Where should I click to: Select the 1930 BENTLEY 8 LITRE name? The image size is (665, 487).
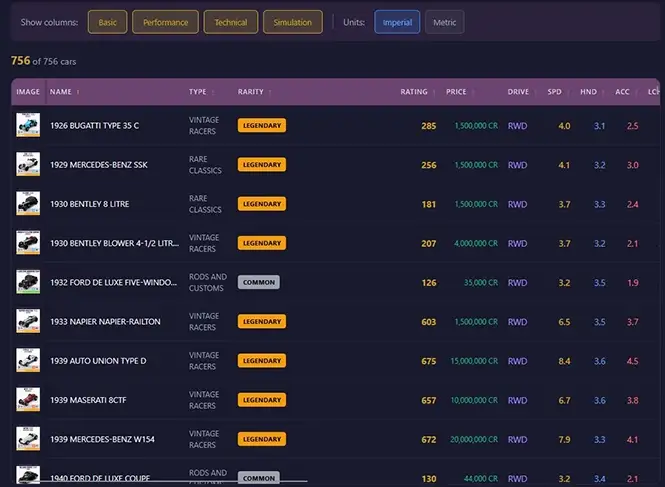89,204
